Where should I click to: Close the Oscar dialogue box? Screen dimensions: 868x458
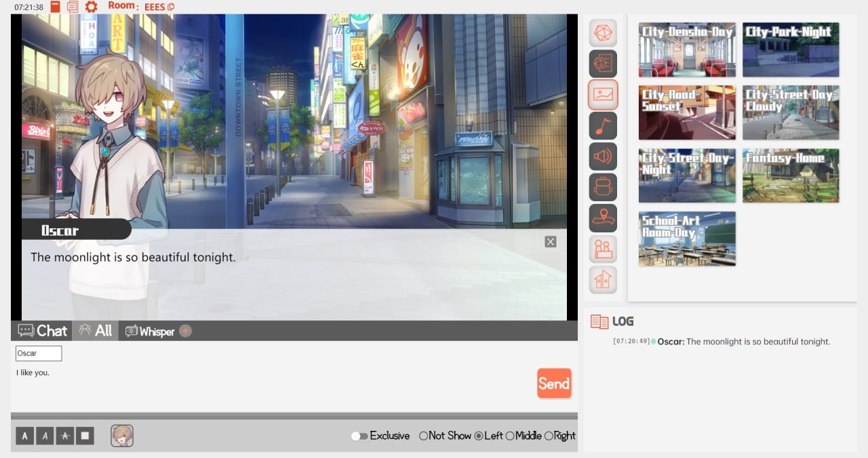[551, 242]
